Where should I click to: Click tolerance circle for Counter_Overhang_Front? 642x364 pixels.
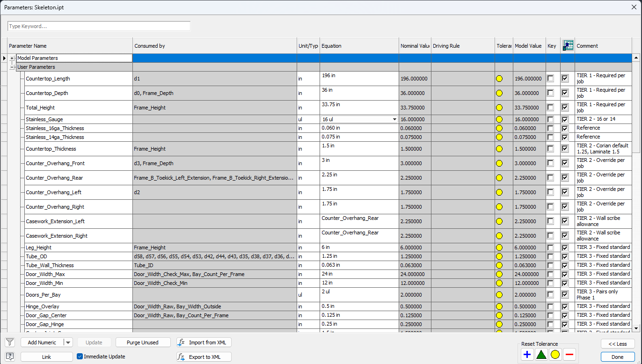499,163
